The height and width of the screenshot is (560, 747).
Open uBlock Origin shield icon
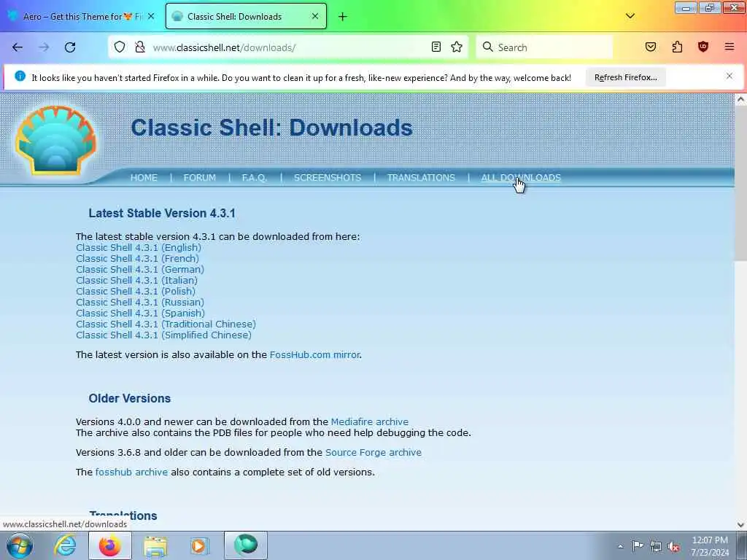coord(703,47)
